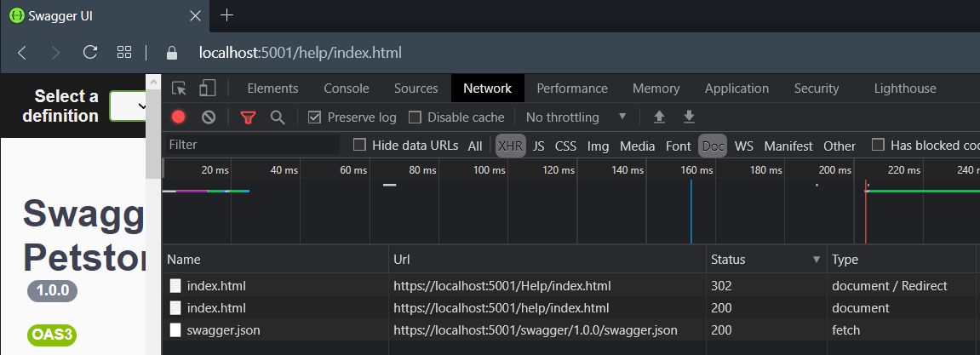This screenshot has height=355, width=980.
Task: Click the export HAR download icon
Action: (689, 117)
